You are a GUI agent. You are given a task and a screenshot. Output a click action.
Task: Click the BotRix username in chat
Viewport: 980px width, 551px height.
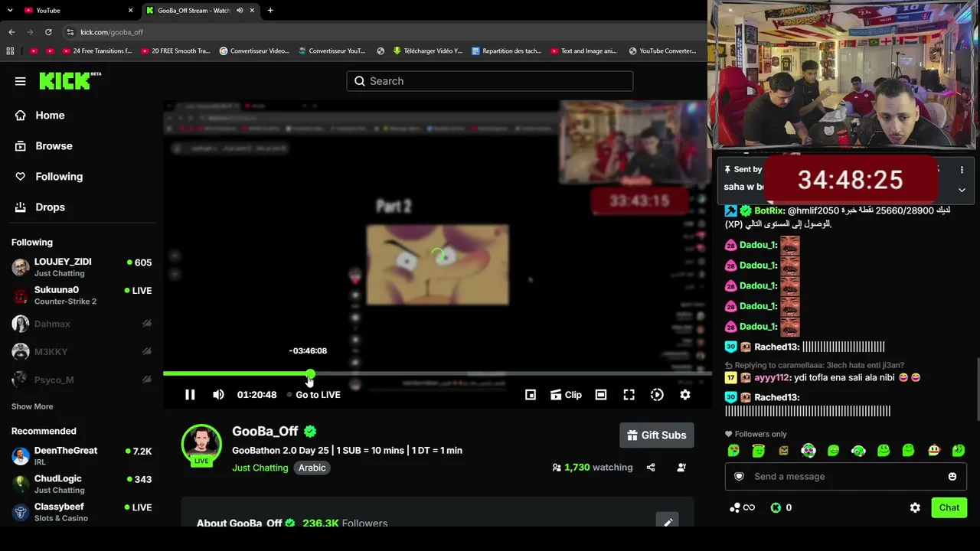tap(769, 210)
